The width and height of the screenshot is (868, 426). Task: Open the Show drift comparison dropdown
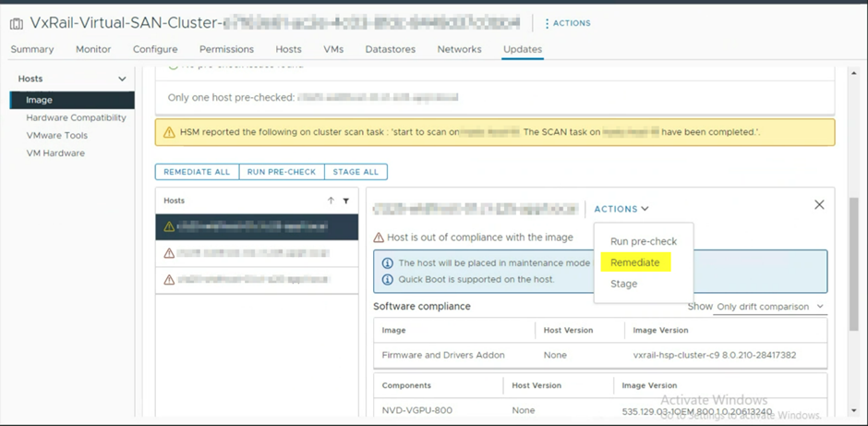pos(769,307)
